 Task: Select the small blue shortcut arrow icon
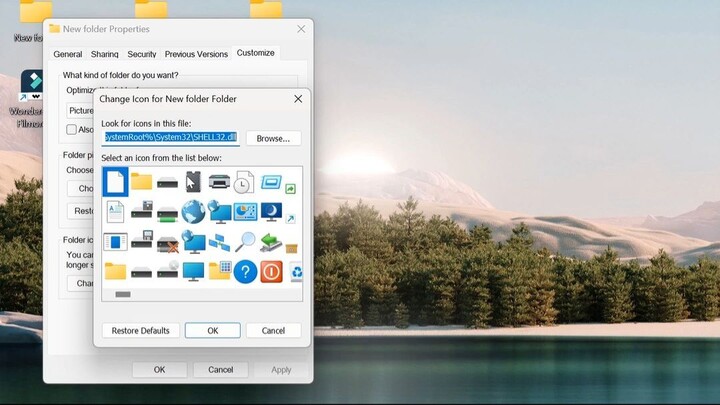(291, 219)
